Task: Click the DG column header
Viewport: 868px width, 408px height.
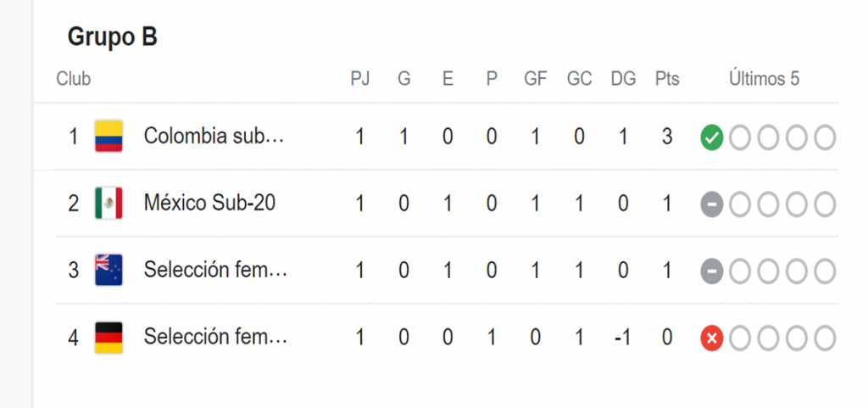Action: (623, 79)
